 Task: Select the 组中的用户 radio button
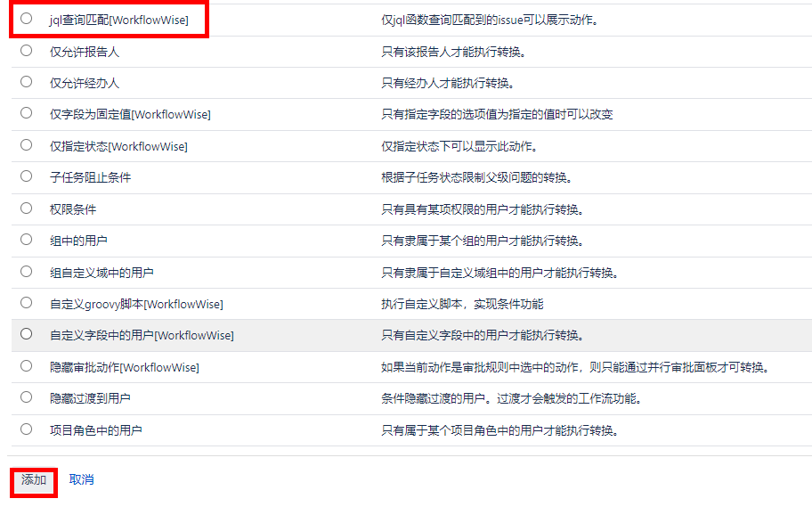pyautogui.click(x=26, y=240)
